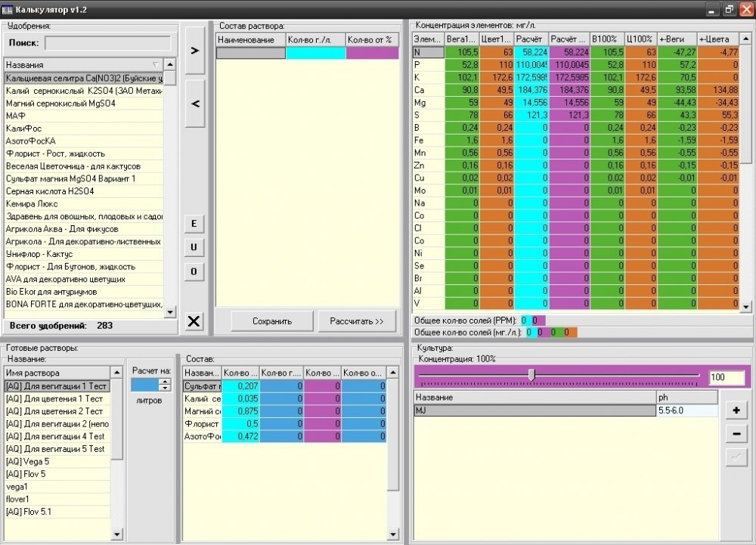Viewport: 756px width, 545px height.
Task: Click the O button beside fertilizer list
Action: (x=194, y=271)
